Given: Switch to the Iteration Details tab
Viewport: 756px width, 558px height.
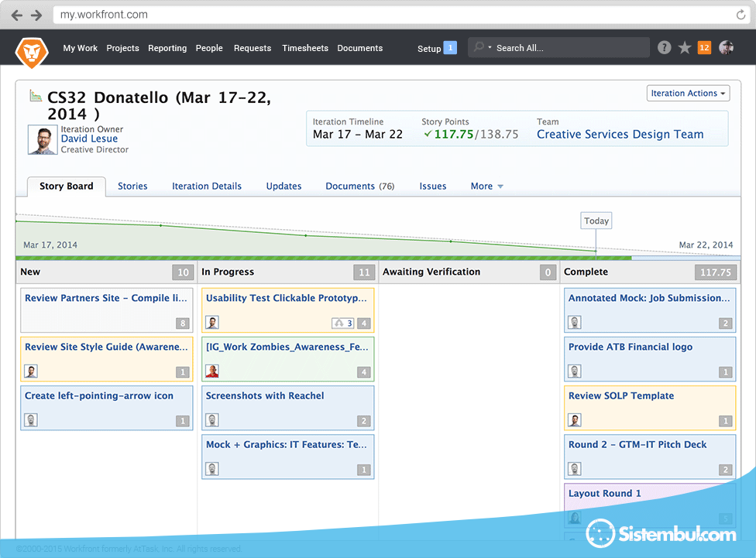Looking at the screenshot, I should pos(207,186).
